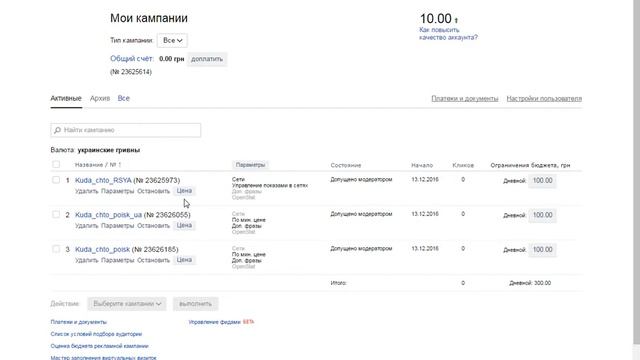Viewport: 640px width, 360px height.
Task: Open the 'Общий счёт' link
Action: pyautogui.click(x=132, y=59)
